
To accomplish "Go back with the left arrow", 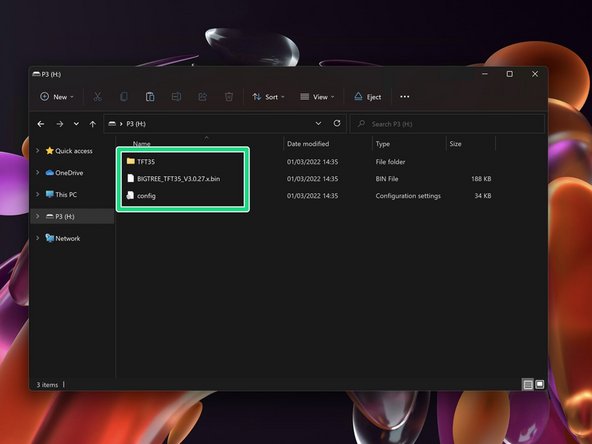I will click(41, 124).
